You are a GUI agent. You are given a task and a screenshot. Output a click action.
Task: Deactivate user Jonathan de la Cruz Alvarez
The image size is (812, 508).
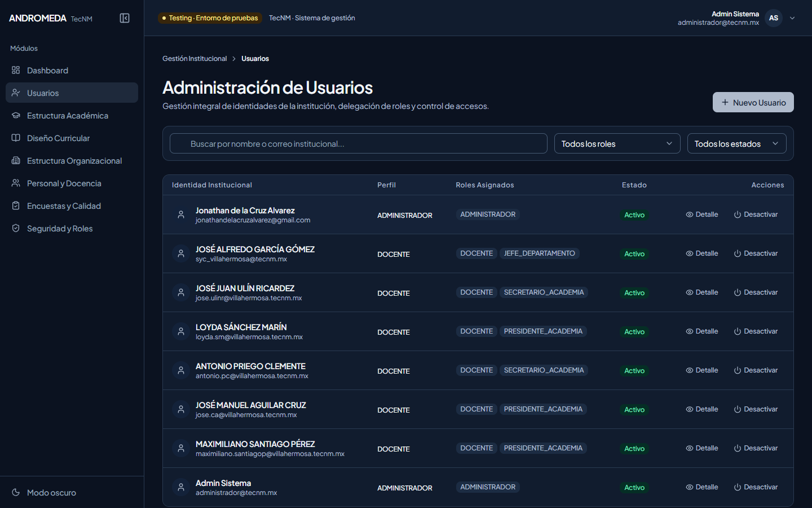pos(756,214)
